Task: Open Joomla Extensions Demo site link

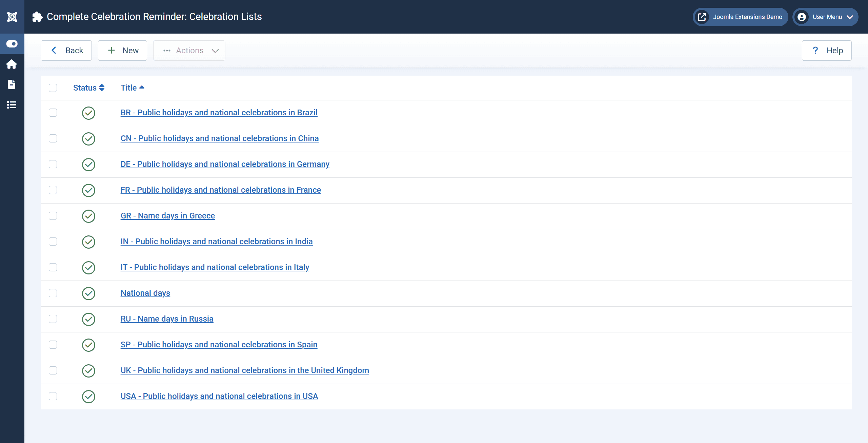Action: [740, 17]
